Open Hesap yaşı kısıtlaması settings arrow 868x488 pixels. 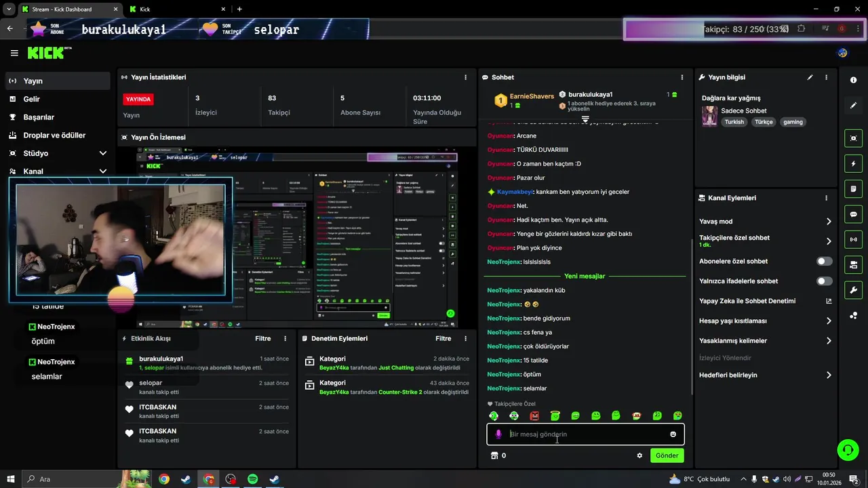pyautogui.click(x=829, y=321)
